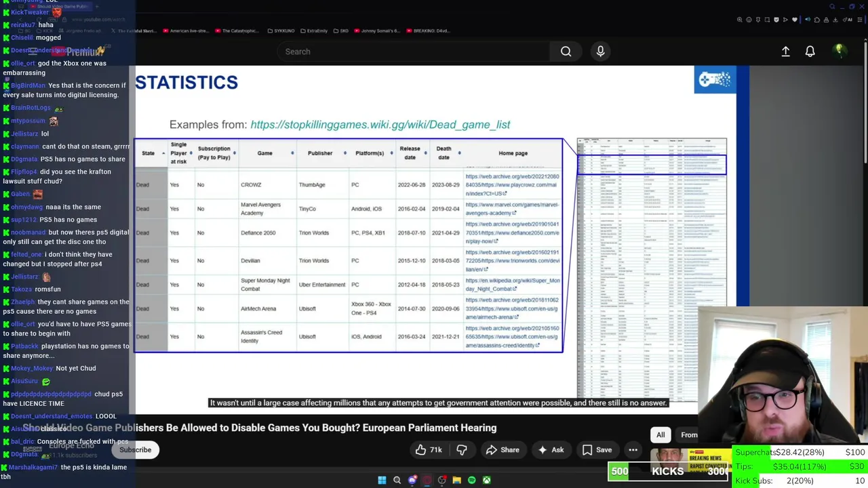Sort table by the Home page column
This screenshot has width=868, height=488.
(513, 153)
